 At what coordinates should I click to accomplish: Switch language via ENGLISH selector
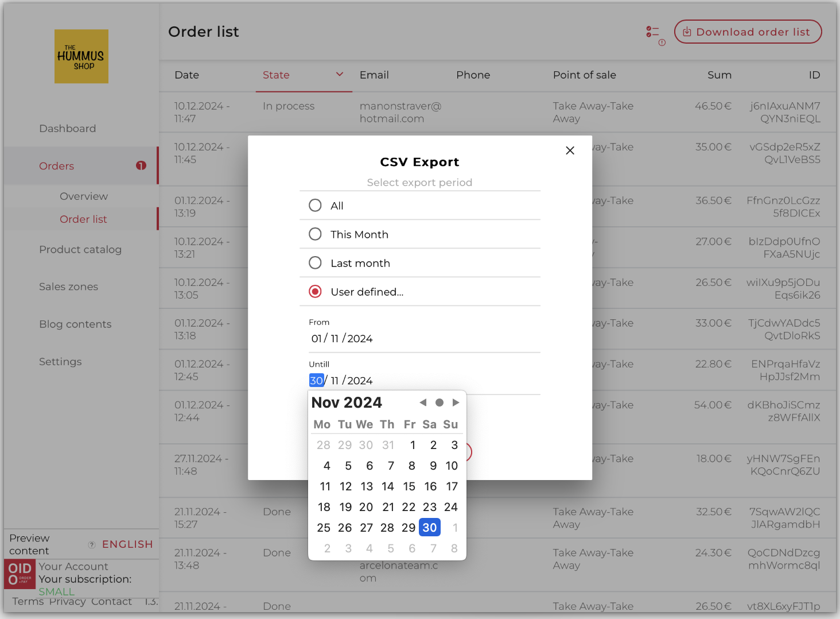coord(127,544)
